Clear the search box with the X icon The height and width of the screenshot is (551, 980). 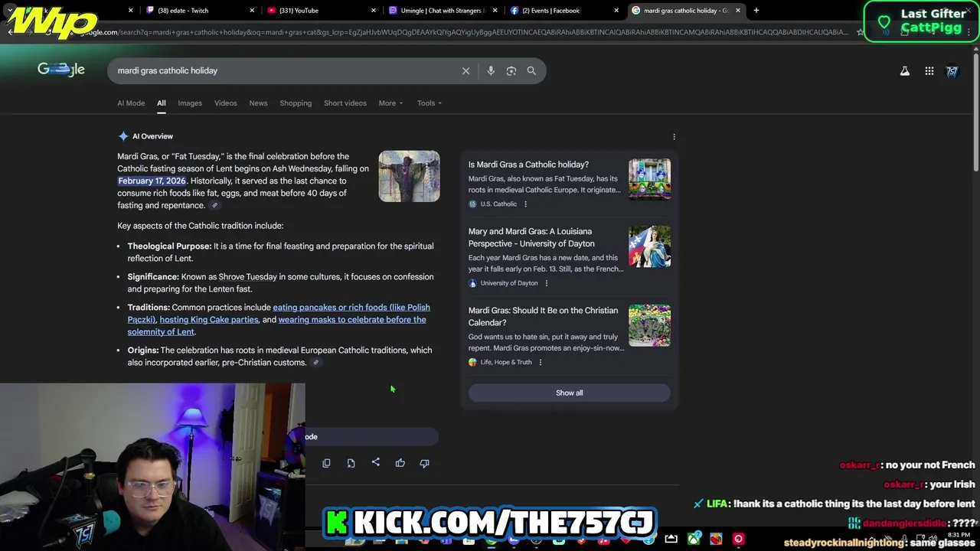pyautogui.click(x=465, y=70)
